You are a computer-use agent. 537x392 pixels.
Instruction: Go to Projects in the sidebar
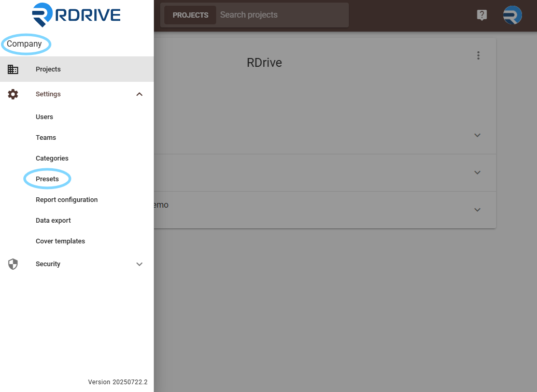pos(77,69)
